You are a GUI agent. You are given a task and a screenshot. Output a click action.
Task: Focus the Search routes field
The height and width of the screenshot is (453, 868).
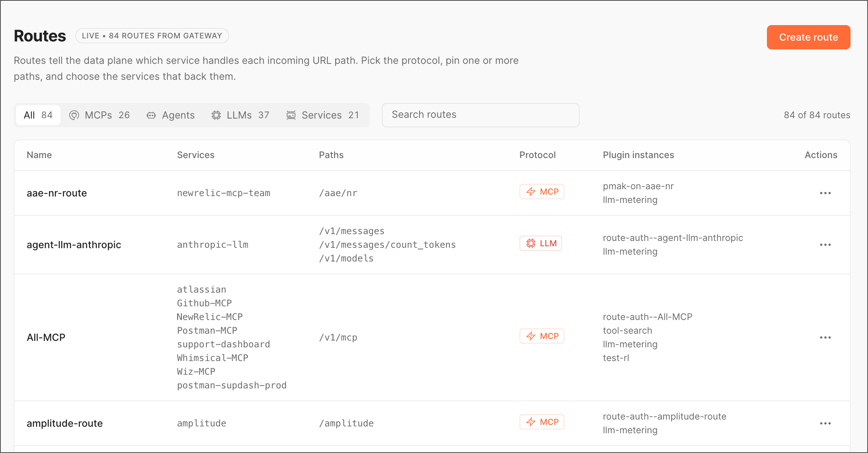tap(480, 115)
